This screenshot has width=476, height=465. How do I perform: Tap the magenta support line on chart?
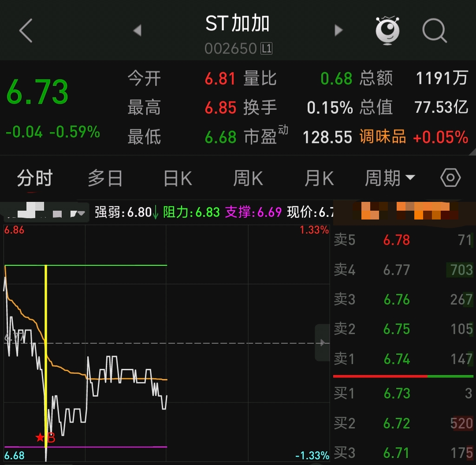click(86, 447)
